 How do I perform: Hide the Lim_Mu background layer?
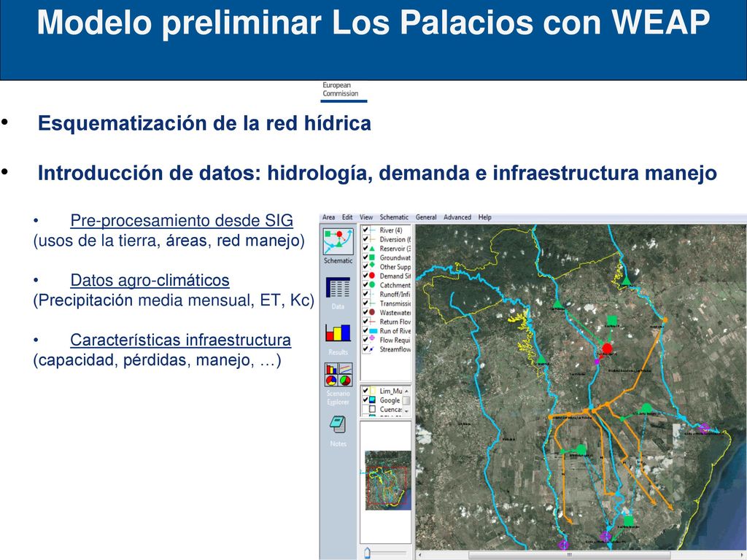point(365,391)
